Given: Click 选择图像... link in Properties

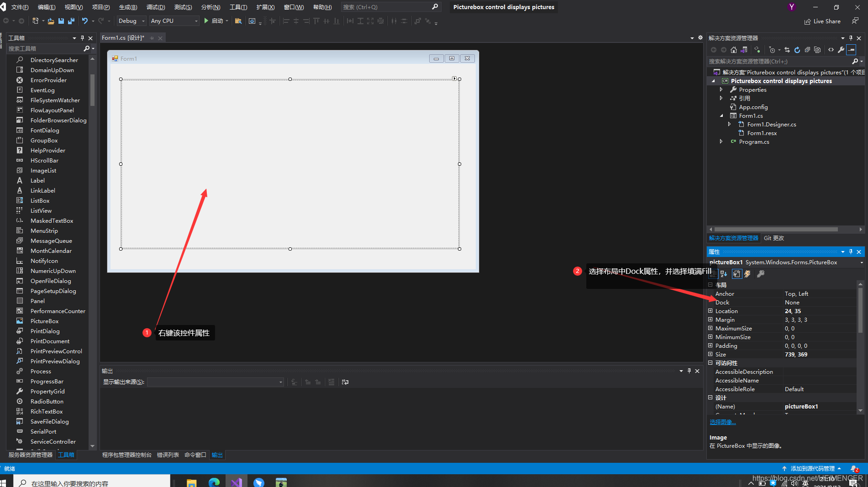Looking at the screenshot, I should tap(722, 422).
